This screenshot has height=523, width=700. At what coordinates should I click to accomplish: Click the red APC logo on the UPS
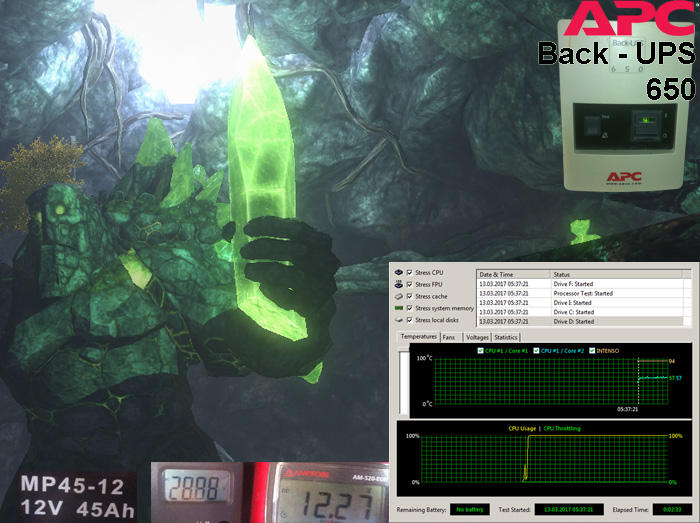pyautogui.click(x=624, y=178)
